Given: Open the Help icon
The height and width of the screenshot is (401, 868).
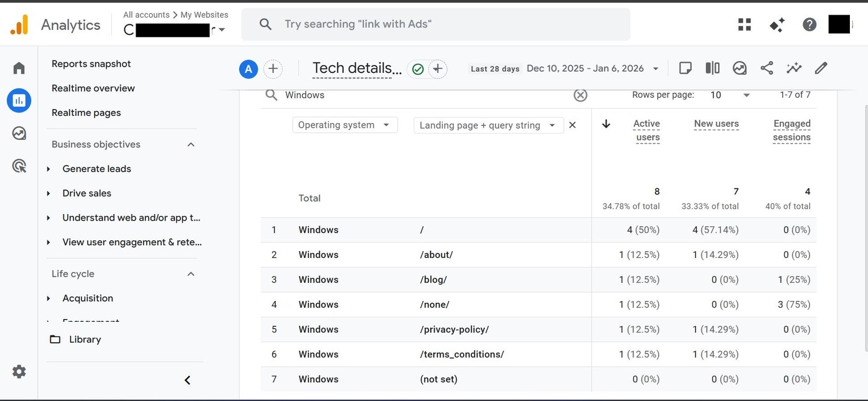Looking at the screenshot, I should [810, 24].
